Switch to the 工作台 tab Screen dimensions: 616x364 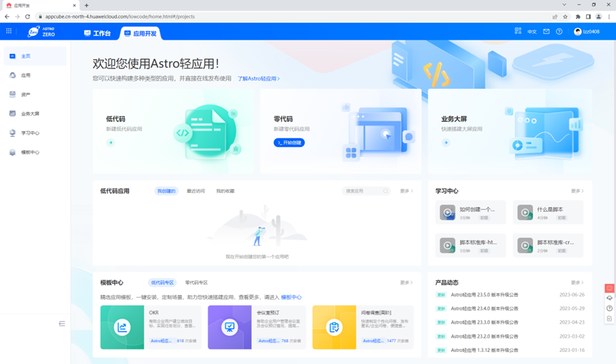pyautogui.click(x=98, y=33)
